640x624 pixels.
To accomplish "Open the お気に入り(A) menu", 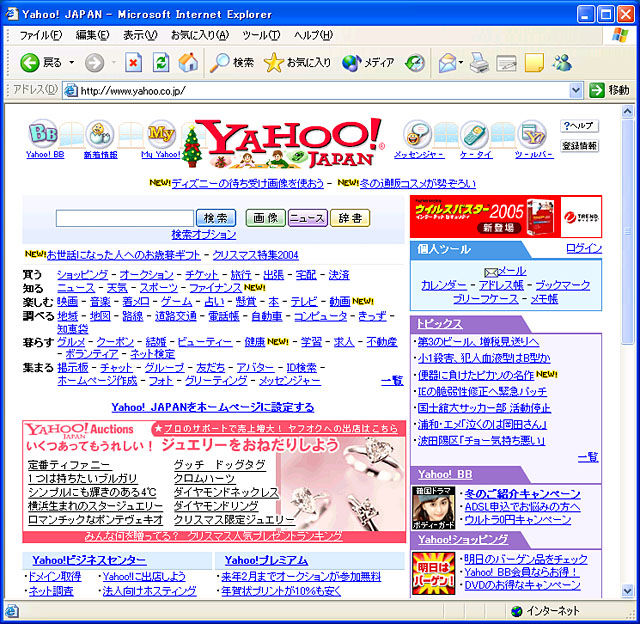I will (x=200, y=35).
